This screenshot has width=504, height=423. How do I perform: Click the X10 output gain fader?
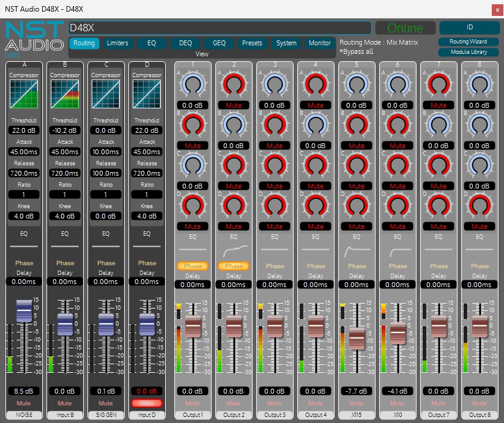(x=398, y=332)
